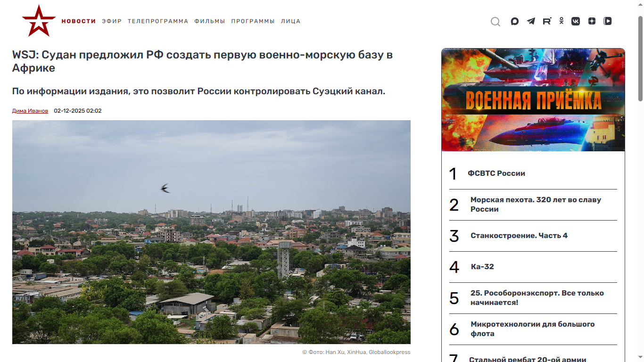Screen dimensions: 644x362
Task: Open the Odnoklassniki social icon
Action: [561, 21]
